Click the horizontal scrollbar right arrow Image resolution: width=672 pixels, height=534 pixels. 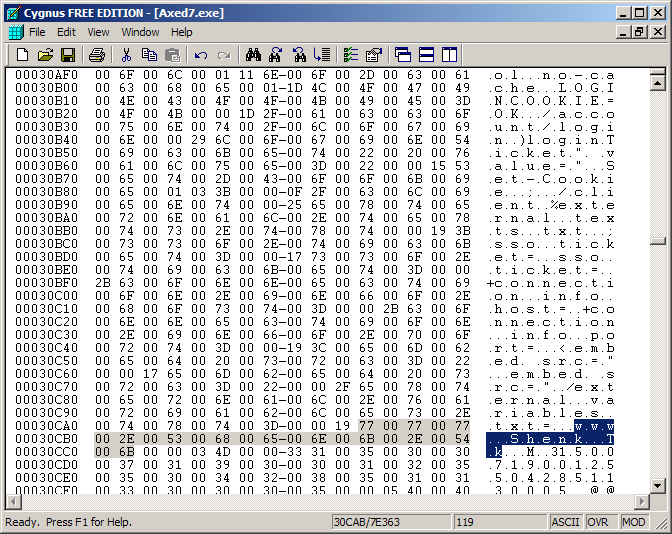pyautogui.click(x=642, y=501)
